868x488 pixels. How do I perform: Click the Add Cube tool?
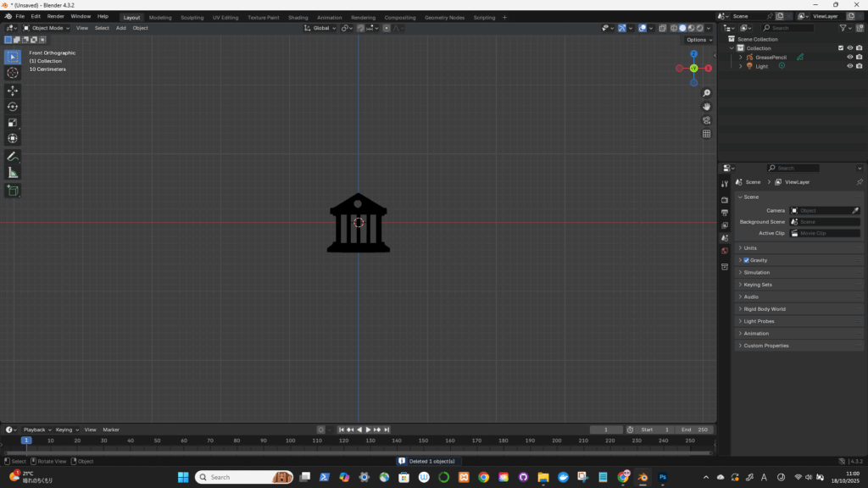[x=13, y=191]
